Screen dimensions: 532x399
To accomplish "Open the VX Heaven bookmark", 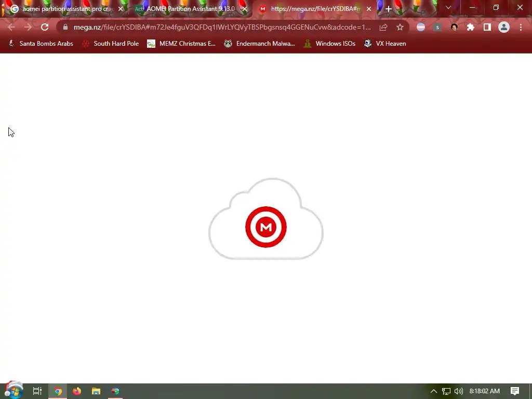I will [385, 44].
